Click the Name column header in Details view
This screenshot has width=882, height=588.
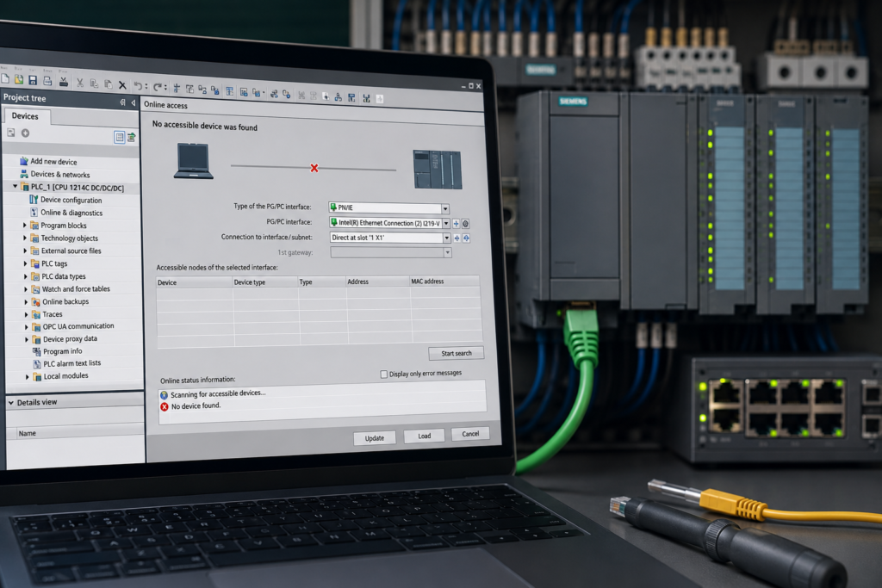point(27,433)
